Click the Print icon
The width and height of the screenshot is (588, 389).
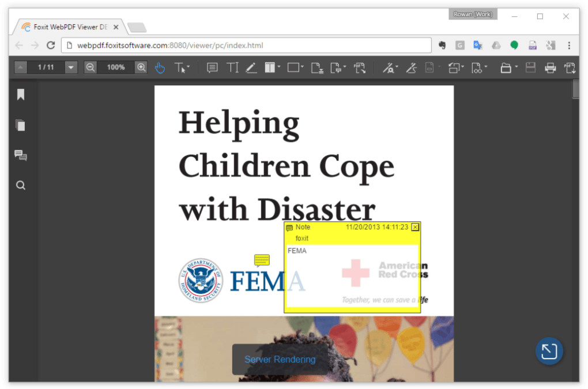tap(550, 68)
